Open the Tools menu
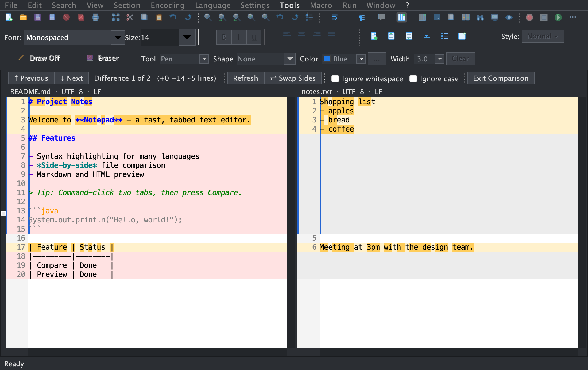Image resolution: width=588 pixels, height=370 pixels. 289,5
